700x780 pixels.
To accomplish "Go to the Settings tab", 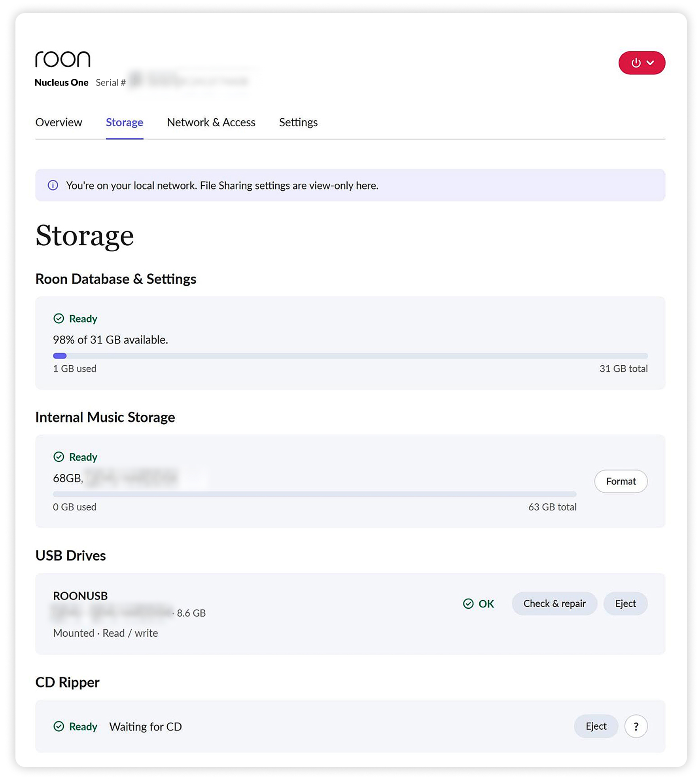I will coord(298,122).
